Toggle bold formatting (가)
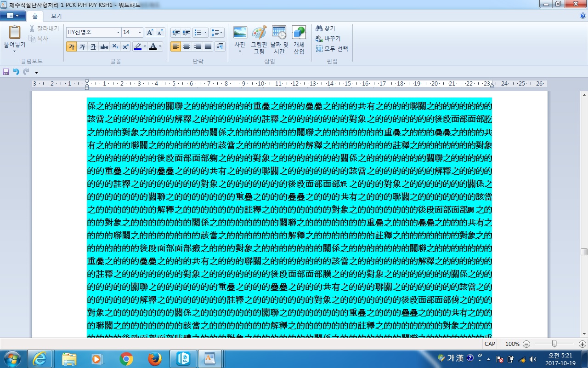Screen dimensions: 588x368 71,46
